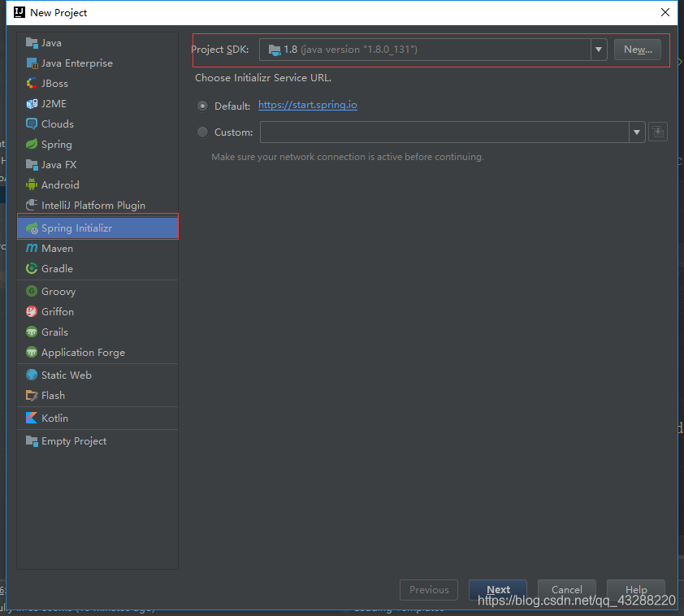This screenshot has width=684, height=616.
Task: Open the https://start.spring.io link
Action: click(308, 105)
